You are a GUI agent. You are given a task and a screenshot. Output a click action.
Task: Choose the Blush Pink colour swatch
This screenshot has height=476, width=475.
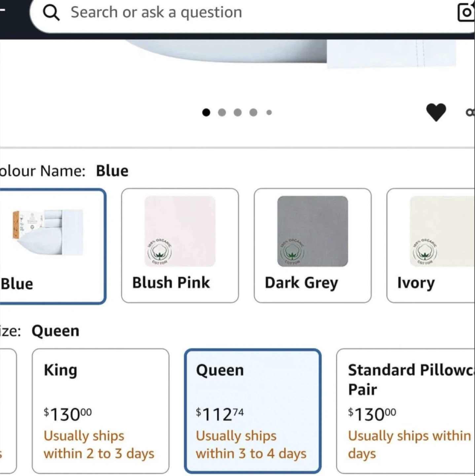180,245
